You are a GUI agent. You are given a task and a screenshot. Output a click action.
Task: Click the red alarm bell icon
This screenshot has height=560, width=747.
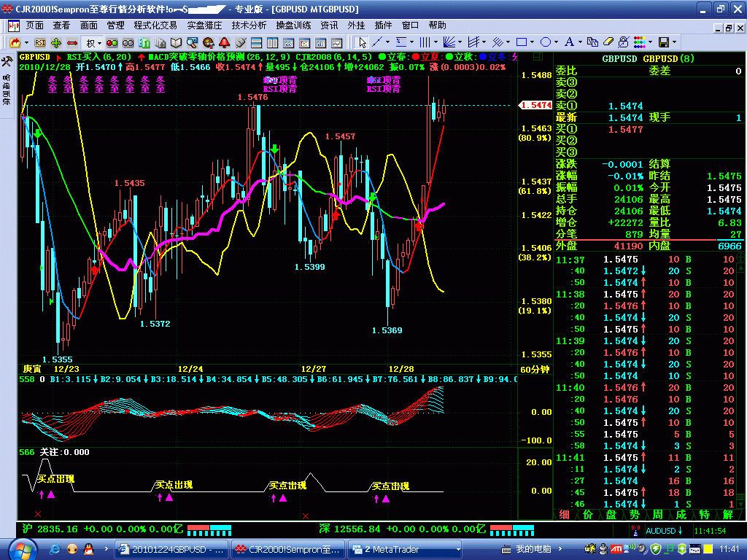click(225, 43)
